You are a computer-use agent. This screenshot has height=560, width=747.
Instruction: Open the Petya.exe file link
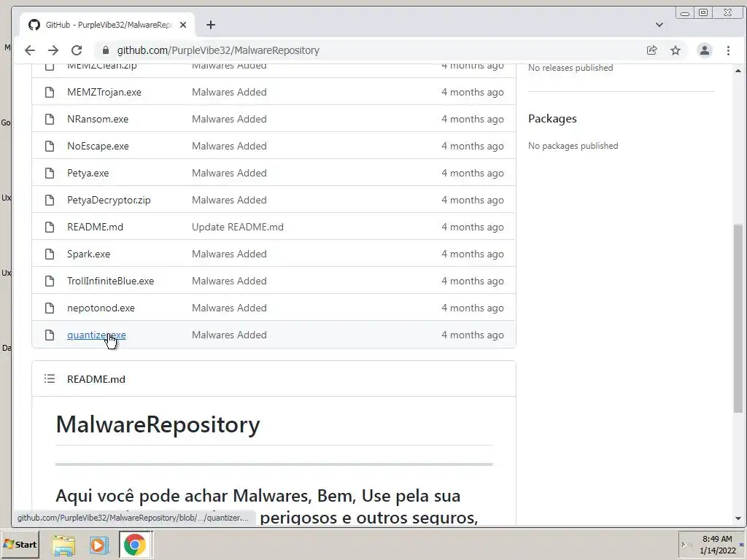[x=88, y=173]
